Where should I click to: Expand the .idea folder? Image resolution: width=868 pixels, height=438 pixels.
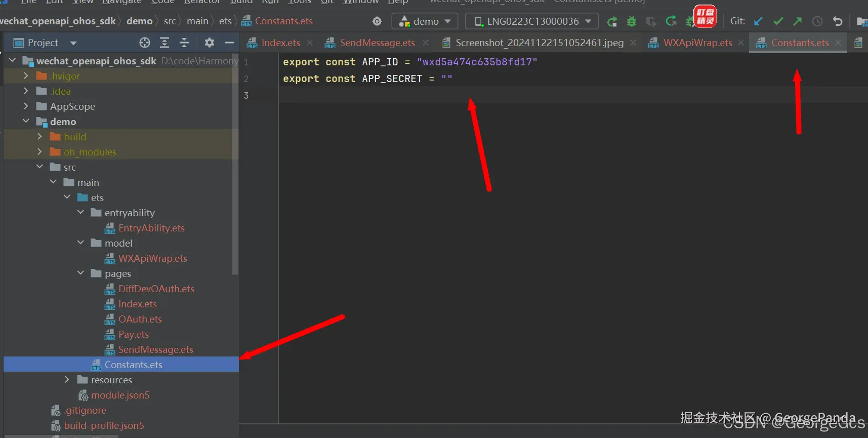26,91
